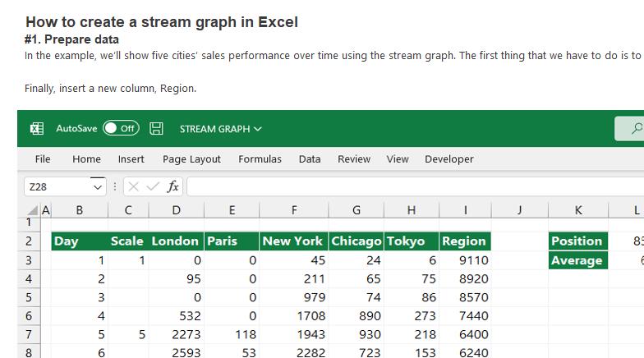Click the formula bar Cancel X icon

(x=133, y=187)
